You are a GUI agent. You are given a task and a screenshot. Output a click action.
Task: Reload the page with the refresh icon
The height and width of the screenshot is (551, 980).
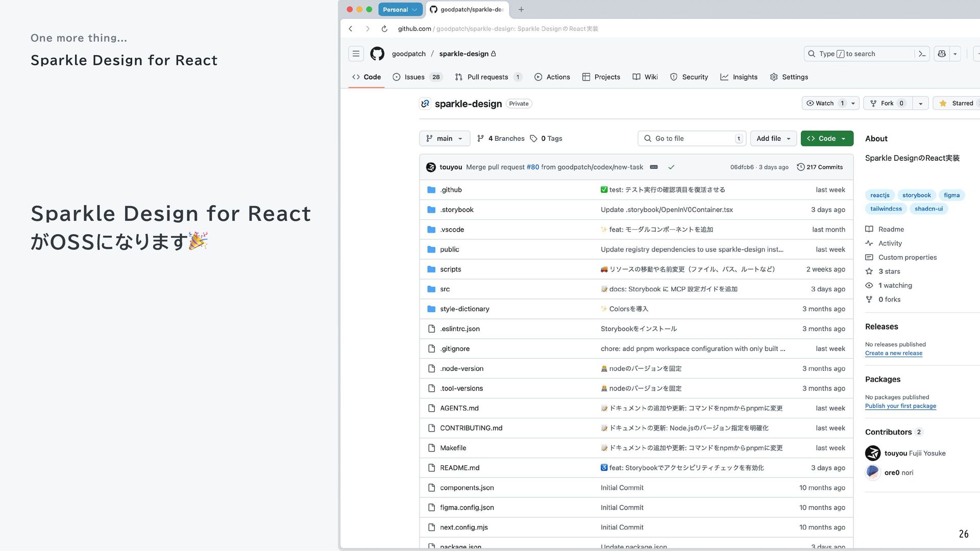384,29
